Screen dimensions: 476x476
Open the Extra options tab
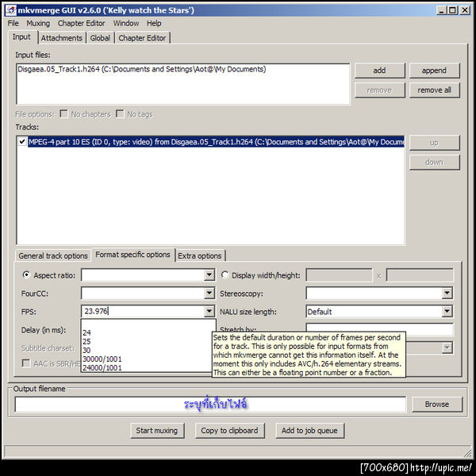[200, 256]
